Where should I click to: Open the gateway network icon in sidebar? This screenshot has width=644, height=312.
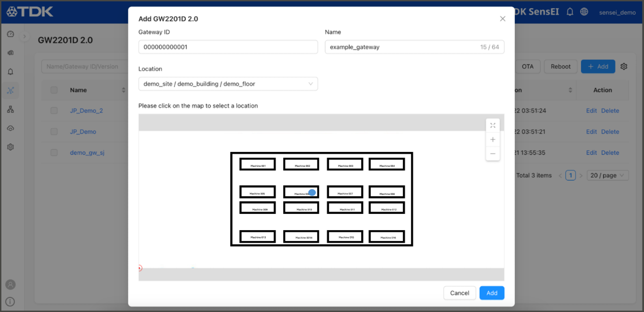tap(11, 90)
